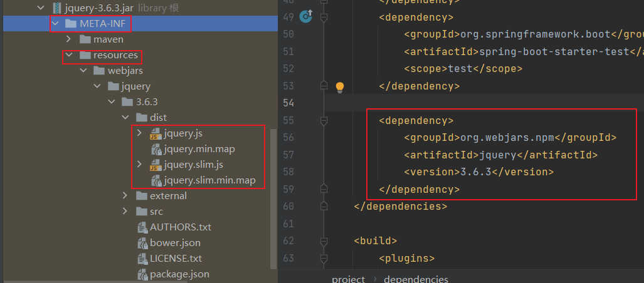
Task: Collapse the META-INF folder arrow
Action: click(x=55, y=23)
